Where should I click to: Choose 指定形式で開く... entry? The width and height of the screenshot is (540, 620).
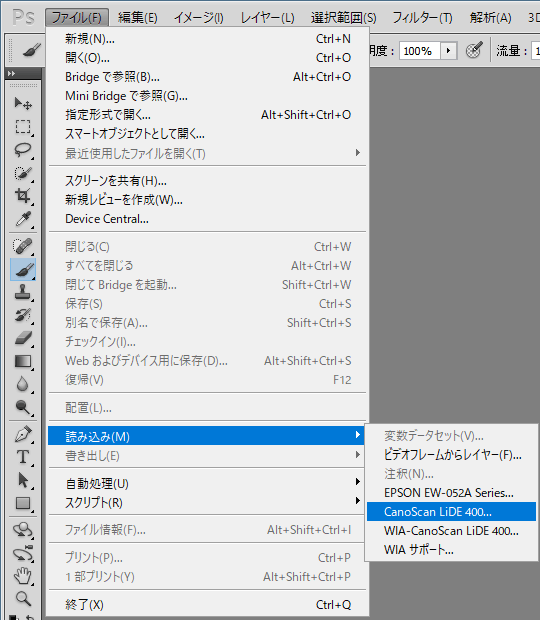[208, 115]
